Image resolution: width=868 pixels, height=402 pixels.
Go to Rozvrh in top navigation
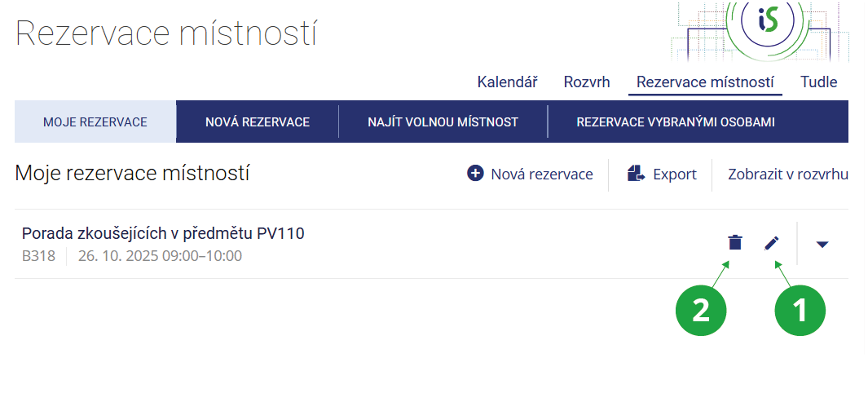point(587,82)
